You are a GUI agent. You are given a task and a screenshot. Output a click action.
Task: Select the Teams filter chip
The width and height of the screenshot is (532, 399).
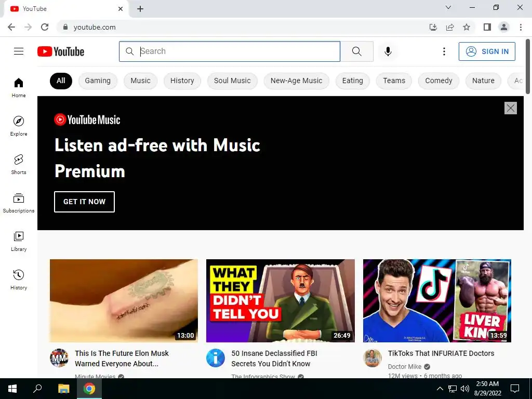(x=394, y=81)
